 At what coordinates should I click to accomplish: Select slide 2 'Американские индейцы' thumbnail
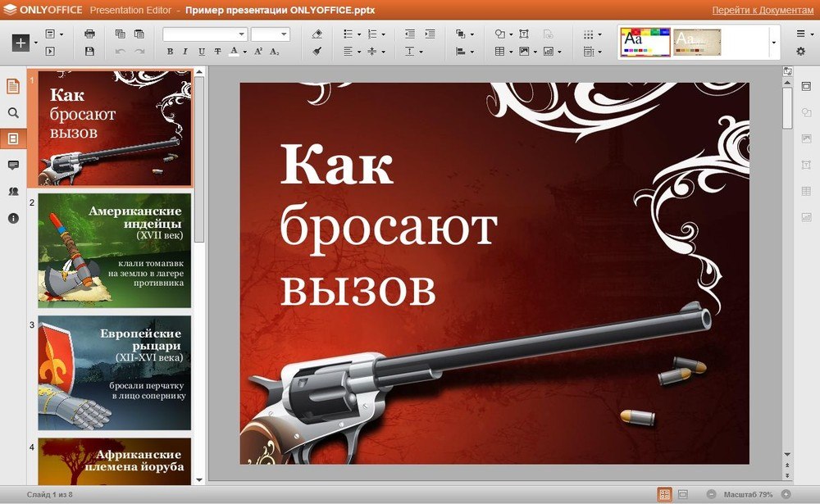pyautogui.click(x=115, y=251)
